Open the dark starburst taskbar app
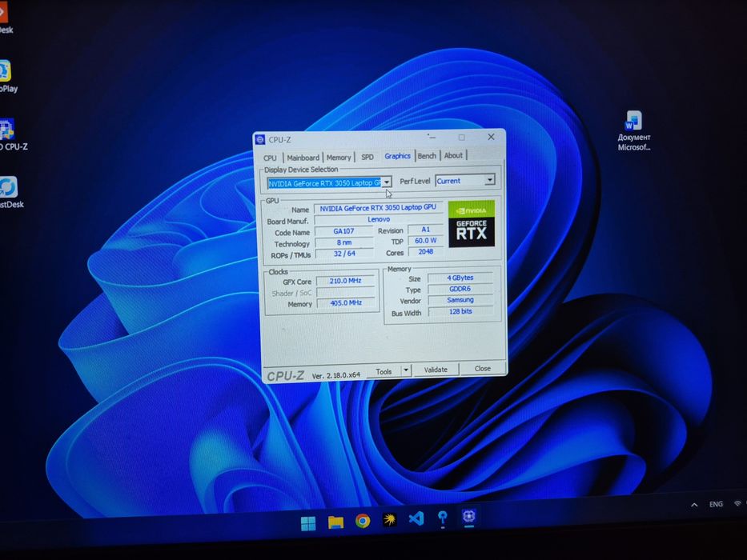 [390, 520]
